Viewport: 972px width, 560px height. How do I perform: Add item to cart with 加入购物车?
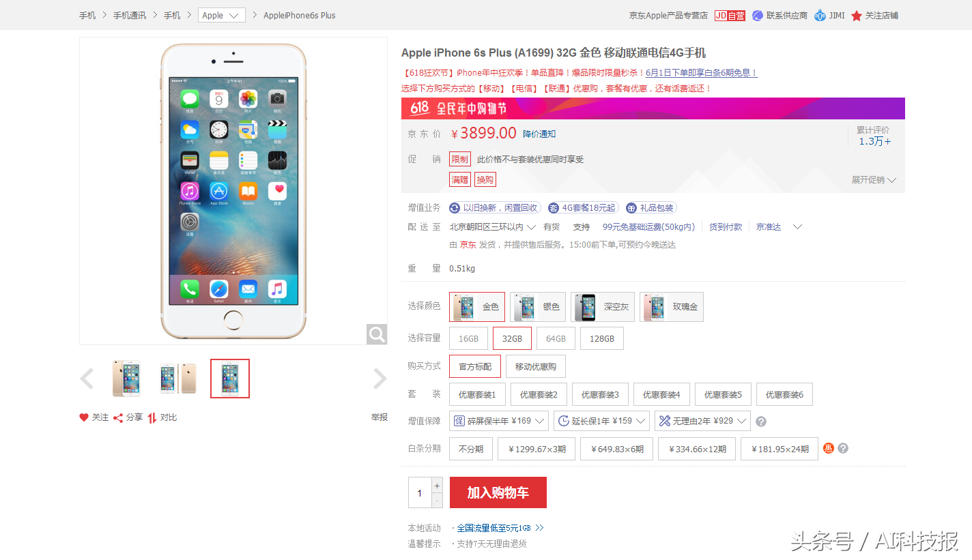[498, 492]
